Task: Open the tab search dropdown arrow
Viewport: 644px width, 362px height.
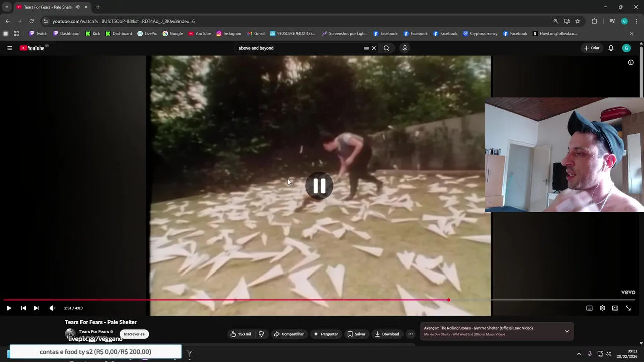Action: (x=7, y=7)
